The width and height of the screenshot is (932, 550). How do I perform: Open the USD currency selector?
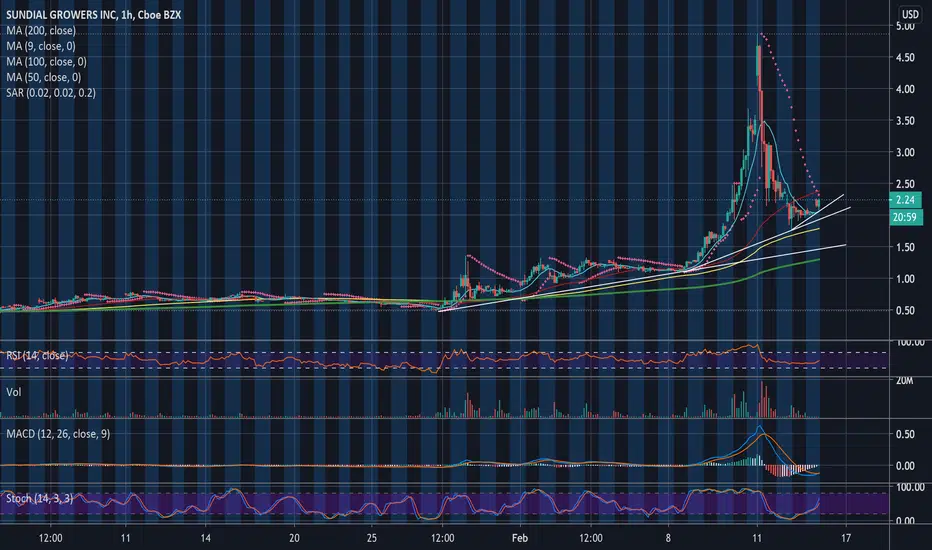coord(910,14)
